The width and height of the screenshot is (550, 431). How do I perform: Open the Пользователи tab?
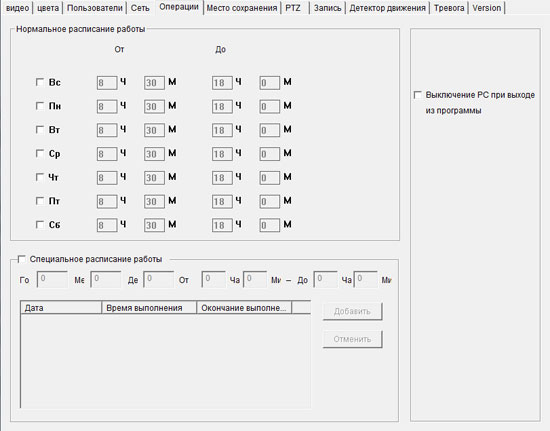click(95, 8)
